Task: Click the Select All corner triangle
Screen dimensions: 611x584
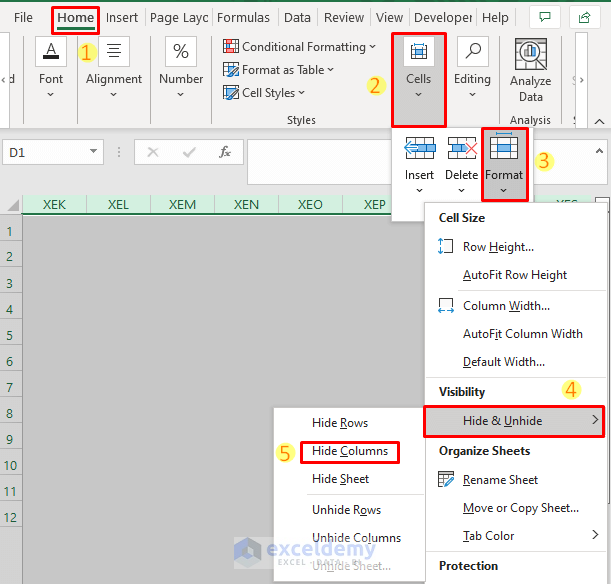Action: click(x=13, y=205)
